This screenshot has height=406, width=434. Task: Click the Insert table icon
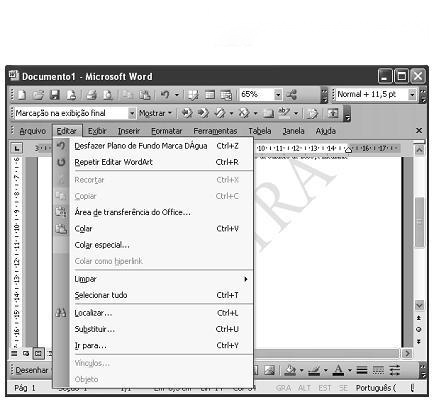(x=210, y=95)
